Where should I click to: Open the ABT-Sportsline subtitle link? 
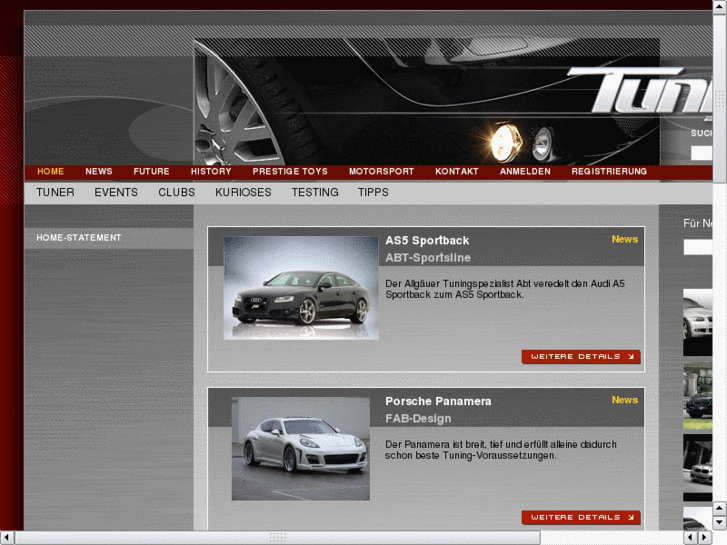(x=428, y=258)
